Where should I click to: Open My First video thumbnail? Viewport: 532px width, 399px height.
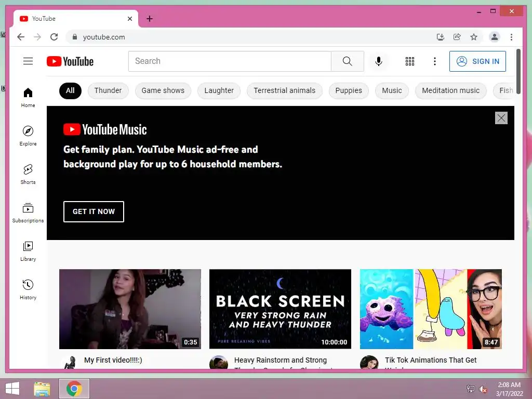(x=130, y=309)
